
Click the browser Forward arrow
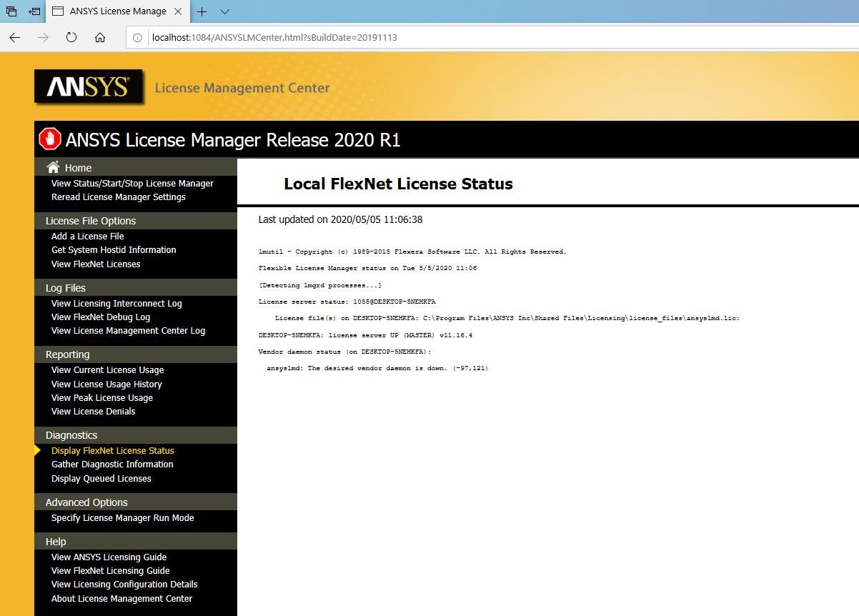click(x=43, y=37)
